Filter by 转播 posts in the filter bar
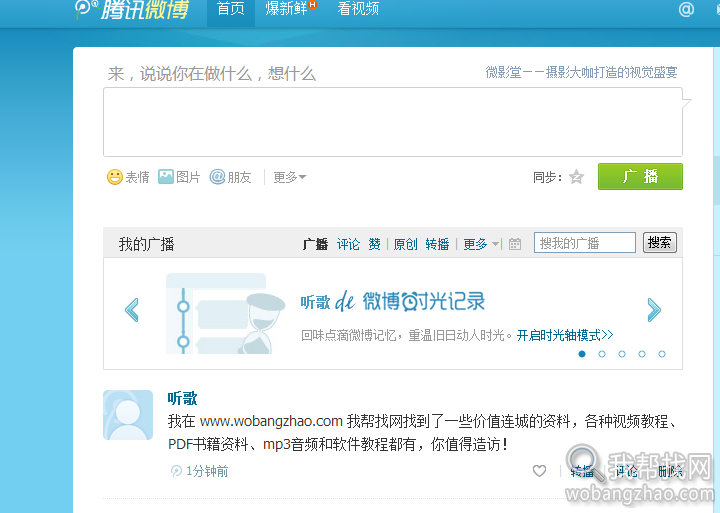 437,244
